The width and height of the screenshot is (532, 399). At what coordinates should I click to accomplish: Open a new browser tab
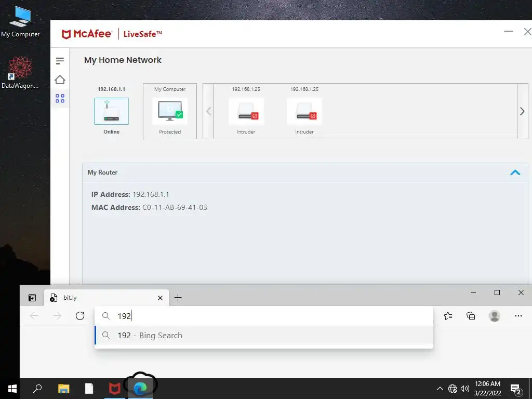tap(178, 298)
